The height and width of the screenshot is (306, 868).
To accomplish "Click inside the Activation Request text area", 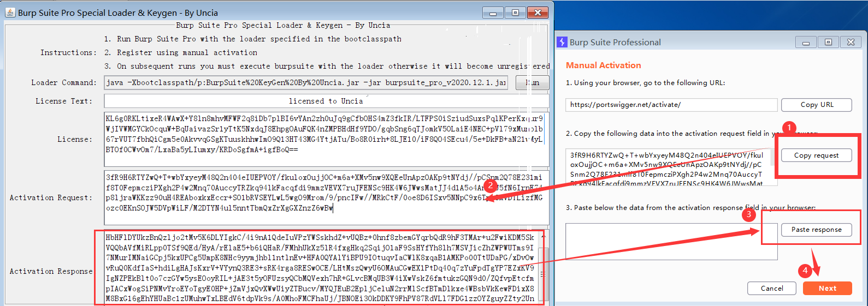I will pyautogui.click(x=326, y=197).
